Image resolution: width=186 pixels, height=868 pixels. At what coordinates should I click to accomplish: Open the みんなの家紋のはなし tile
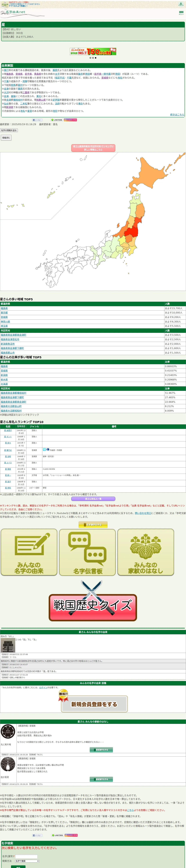[x=146, y=552]
